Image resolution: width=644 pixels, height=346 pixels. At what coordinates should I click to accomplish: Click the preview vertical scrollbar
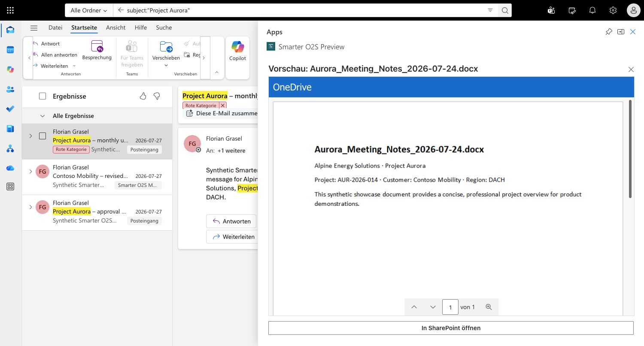tap(630, 149)
